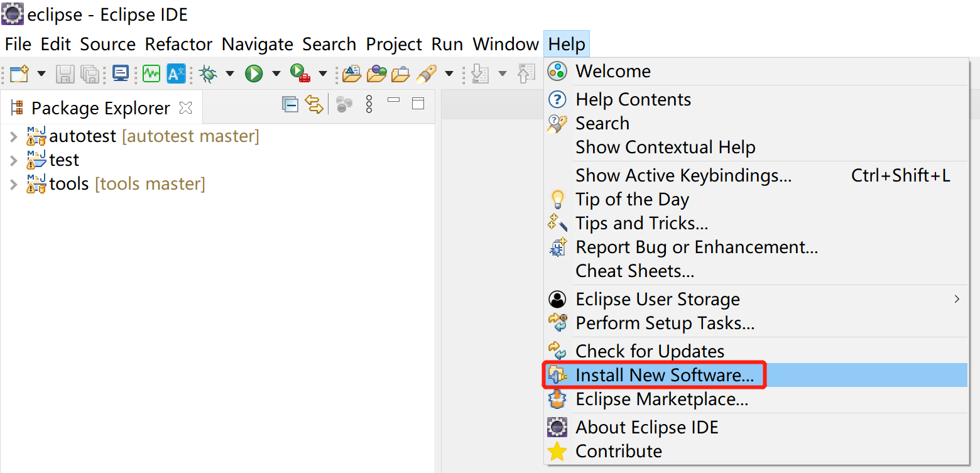This screenshot has width=980, height=473.
Task: Open the Search menu in menu bar
Action: [x=329, y=44]
